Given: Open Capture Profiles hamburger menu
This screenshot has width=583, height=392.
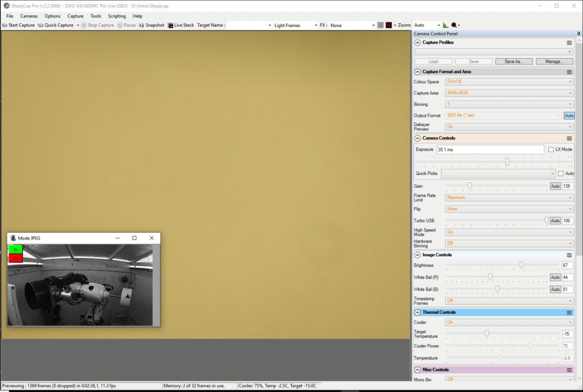Looking at the screenshot, I should [x=569, y=43].
